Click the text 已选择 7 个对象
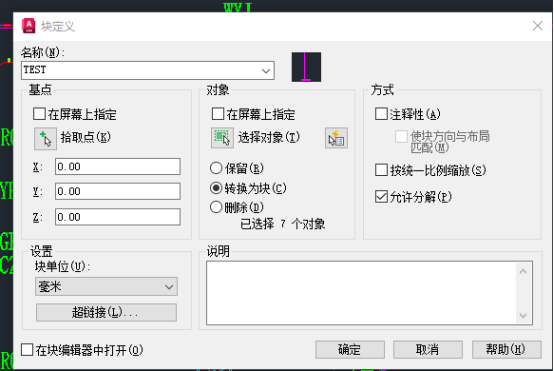554x371 pixels. 283,224
